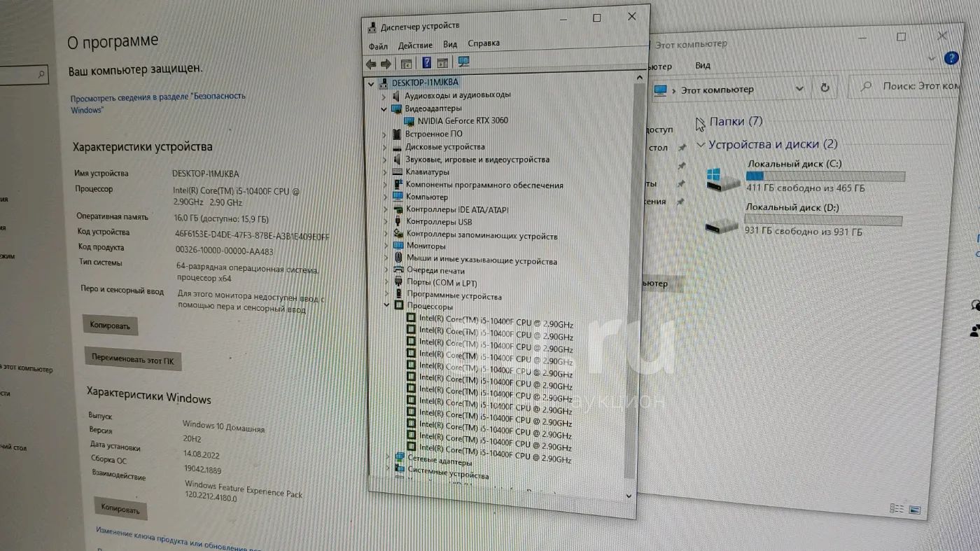The width and height of the screenshot is (980, 551).
Task: Click the Back arrow in Device Manager toolbar
Action: coord(371,64)
